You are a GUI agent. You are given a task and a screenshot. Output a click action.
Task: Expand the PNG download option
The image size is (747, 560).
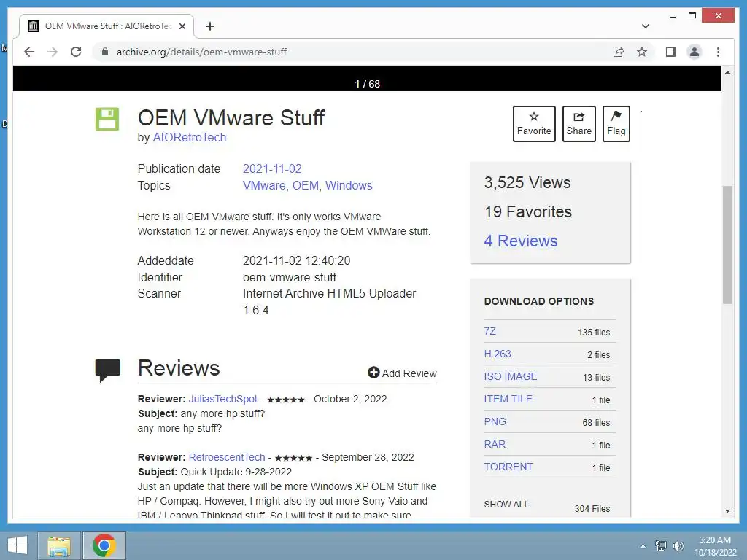[495, 421]
